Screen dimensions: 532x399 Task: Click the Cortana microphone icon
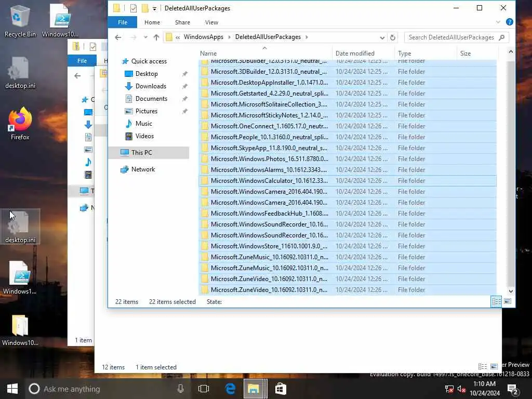coord(180,389)
